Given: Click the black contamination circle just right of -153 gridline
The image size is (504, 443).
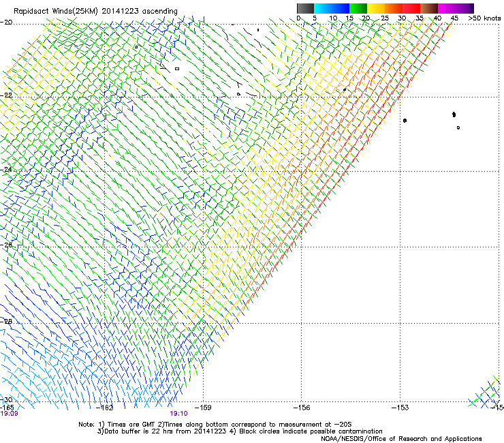Looking at the screenshot, I should (405, 121).
